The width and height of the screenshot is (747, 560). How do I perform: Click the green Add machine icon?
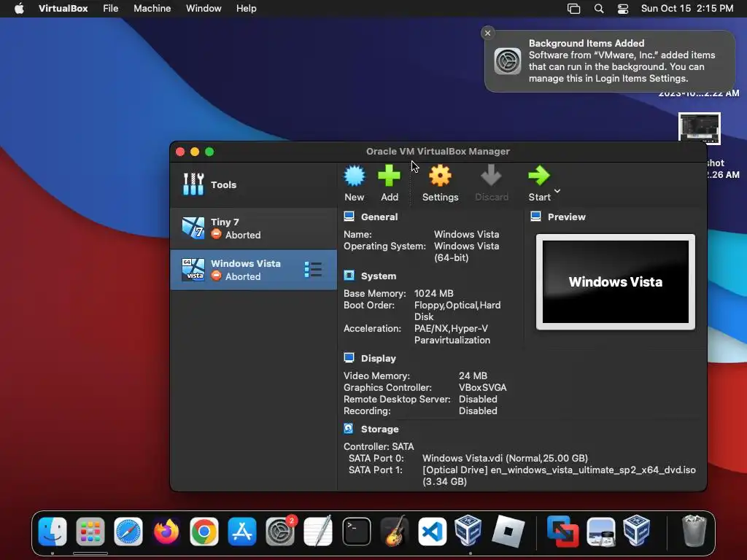coord(390,176)
